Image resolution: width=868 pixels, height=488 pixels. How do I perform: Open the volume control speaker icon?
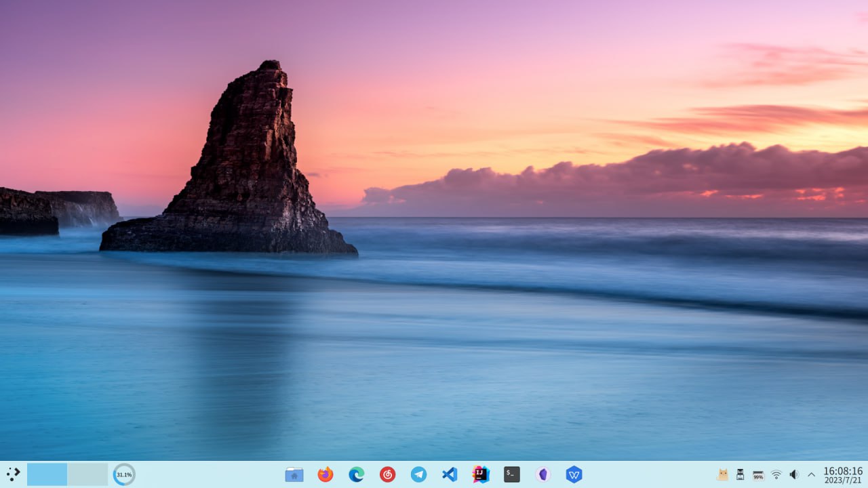(x=794, y=474)
